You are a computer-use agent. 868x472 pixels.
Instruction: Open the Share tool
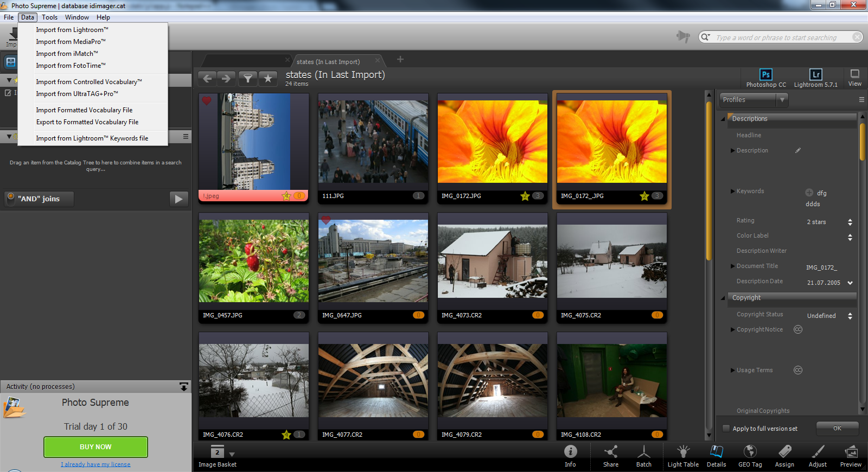[x=610, y=455]
